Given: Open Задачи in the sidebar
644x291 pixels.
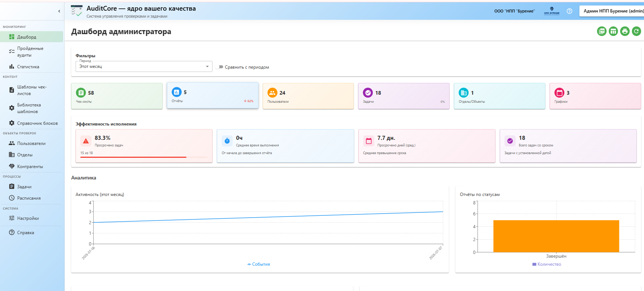Looking at the screenshot, I should pyautogui.click(x=32, y=187).
